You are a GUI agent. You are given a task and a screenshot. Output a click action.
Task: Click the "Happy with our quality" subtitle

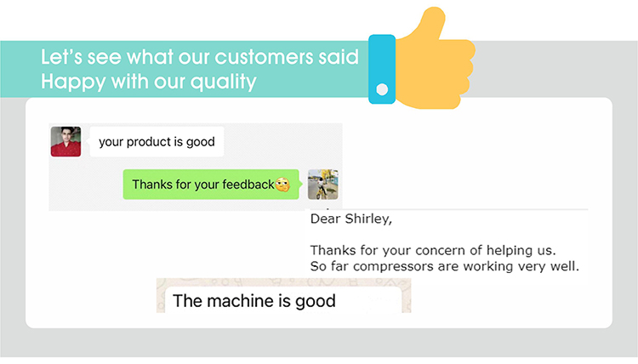click(x=149, y=82)
